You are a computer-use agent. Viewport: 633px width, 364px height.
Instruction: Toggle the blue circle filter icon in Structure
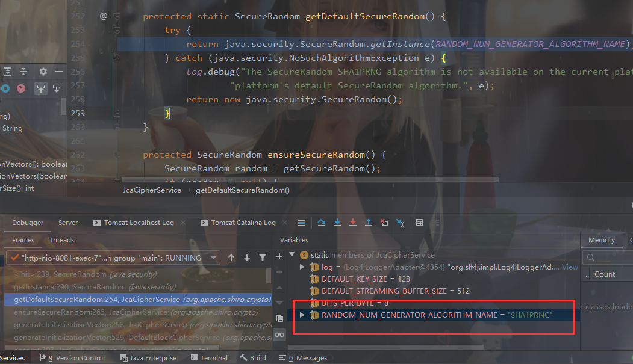click(x=5, y=88)
